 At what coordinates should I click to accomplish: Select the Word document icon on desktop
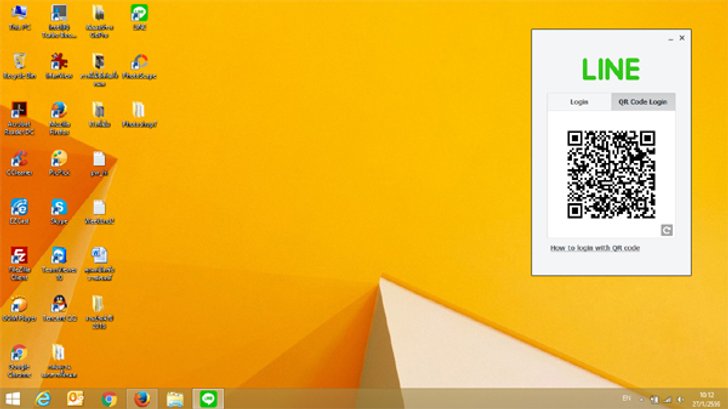tap(99, 264)
